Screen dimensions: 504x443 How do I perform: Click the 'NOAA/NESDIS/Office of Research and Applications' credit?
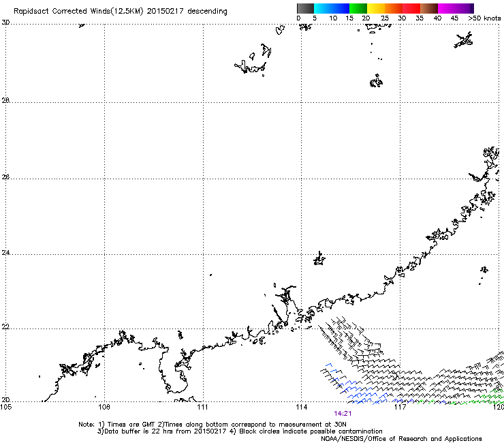(x=401, y=439)
